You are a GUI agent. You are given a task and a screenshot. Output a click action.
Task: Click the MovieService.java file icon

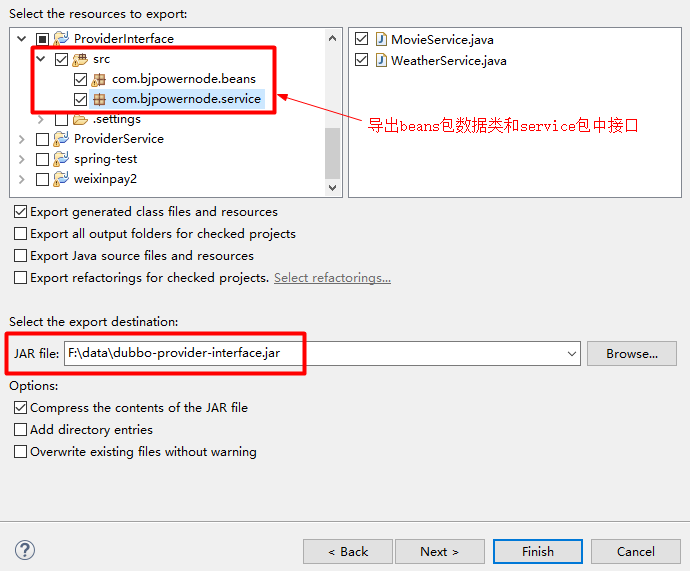pyautogui.click(x=381, y=40)
